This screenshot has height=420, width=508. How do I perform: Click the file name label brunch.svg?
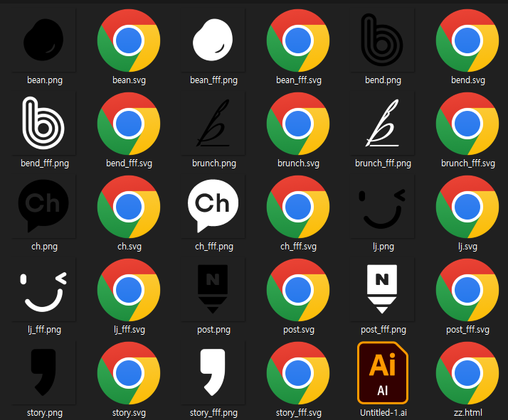tap(298, 163)
